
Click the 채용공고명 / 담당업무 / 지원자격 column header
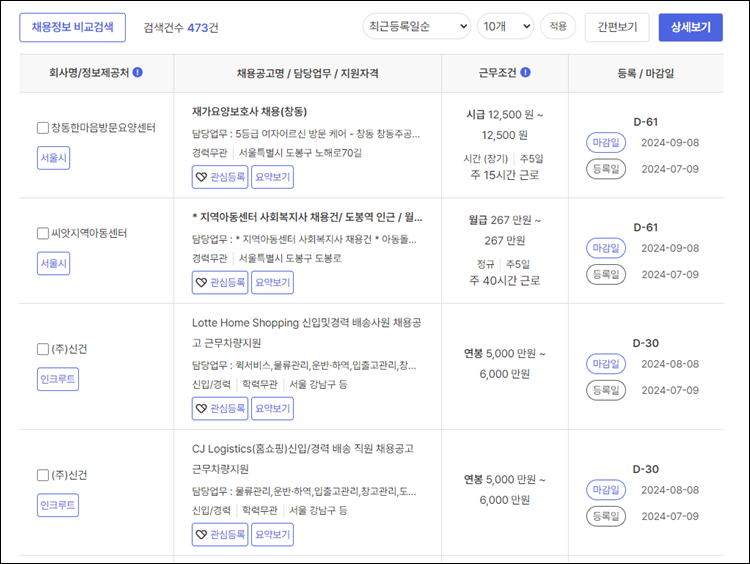[x=308, y=73]
